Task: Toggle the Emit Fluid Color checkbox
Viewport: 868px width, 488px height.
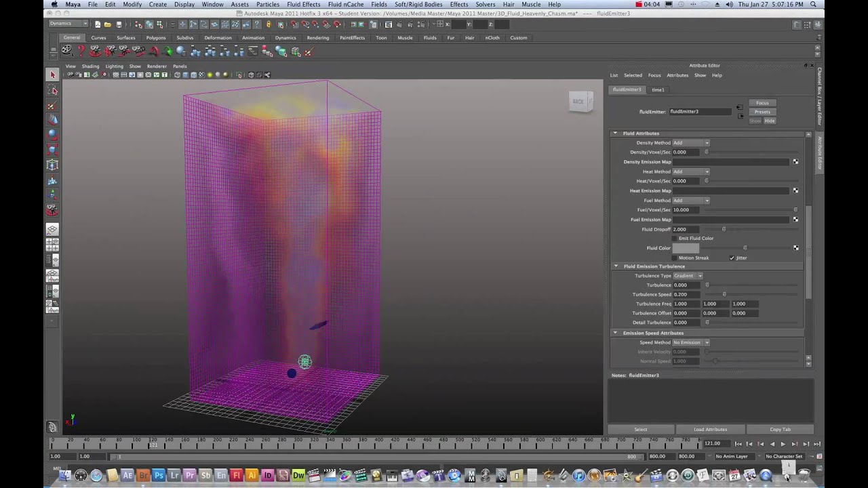Action: pyautogui.click(x=675, y=239)
